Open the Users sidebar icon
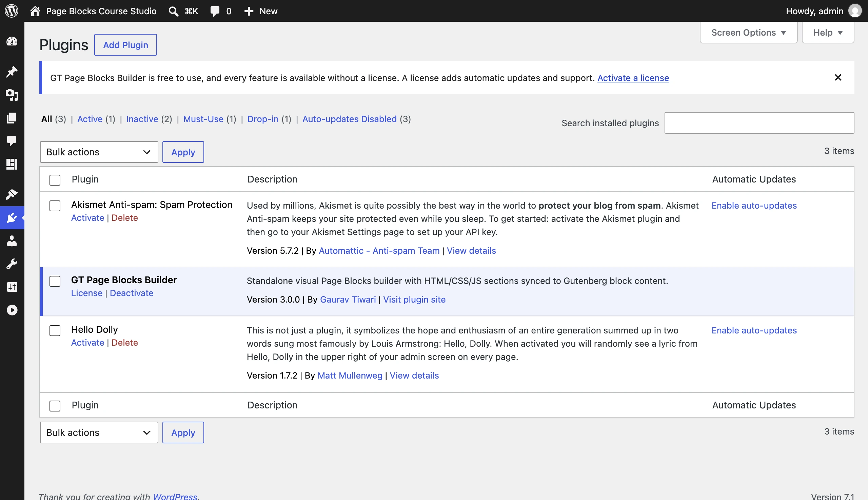Screen dimensions: 868x500 (x=12, y=241)
